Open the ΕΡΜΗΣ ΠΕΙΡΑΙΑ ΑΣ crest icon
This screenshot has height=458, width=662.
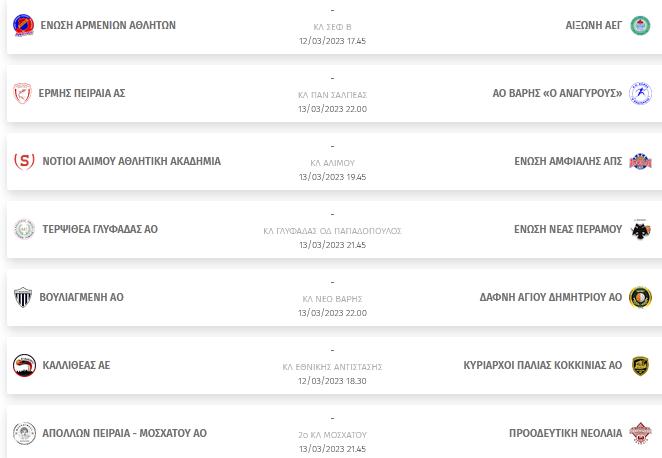(x=22, y=93)
